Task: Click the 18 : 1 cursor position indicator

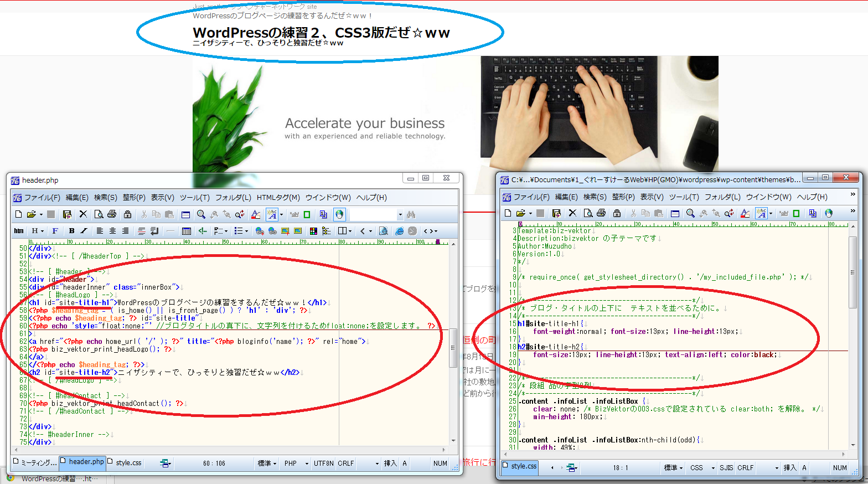Action: click(621, 468)
